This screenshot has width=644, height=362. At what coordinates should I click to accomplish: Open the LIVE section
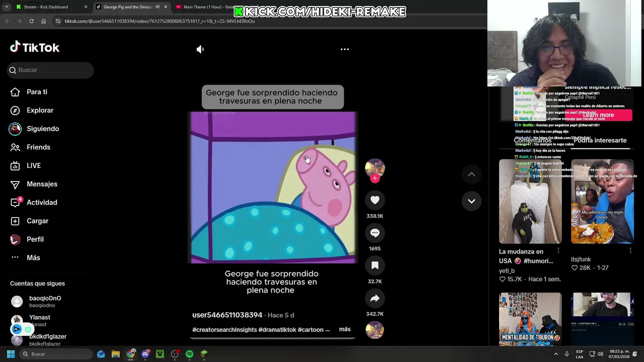point(26,165)
